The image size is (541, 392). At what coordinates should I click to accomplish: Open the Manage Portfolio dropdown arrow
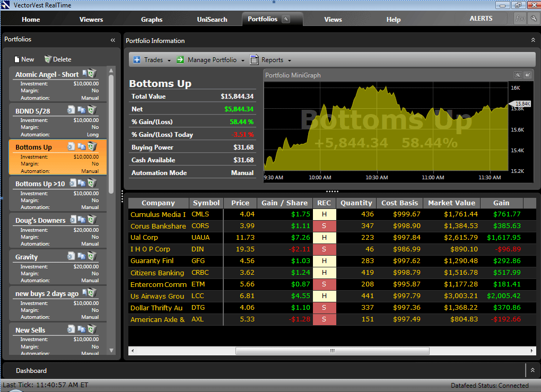[x=242, y=60]
